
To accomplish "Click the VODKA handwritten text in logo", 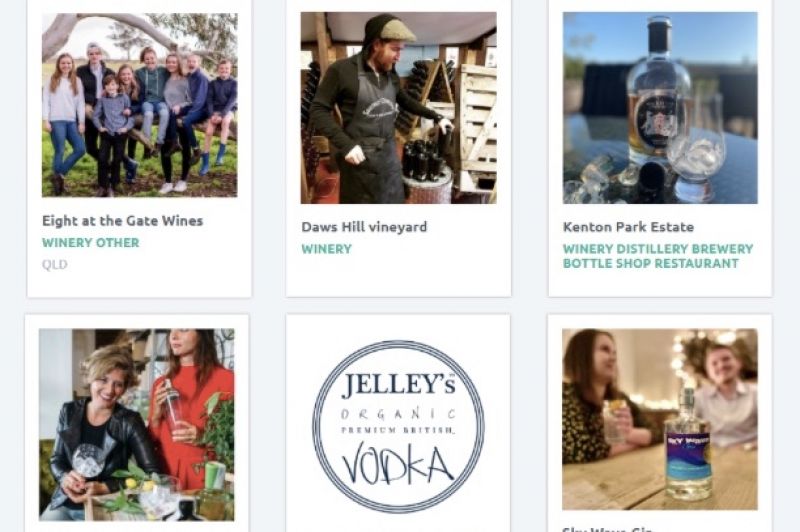I will (398, 464).
